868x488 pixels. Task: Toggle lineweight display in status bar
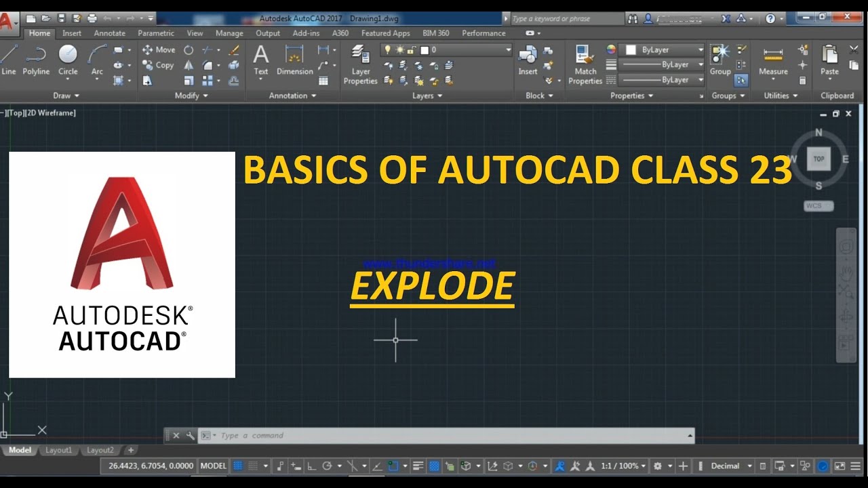418,466
